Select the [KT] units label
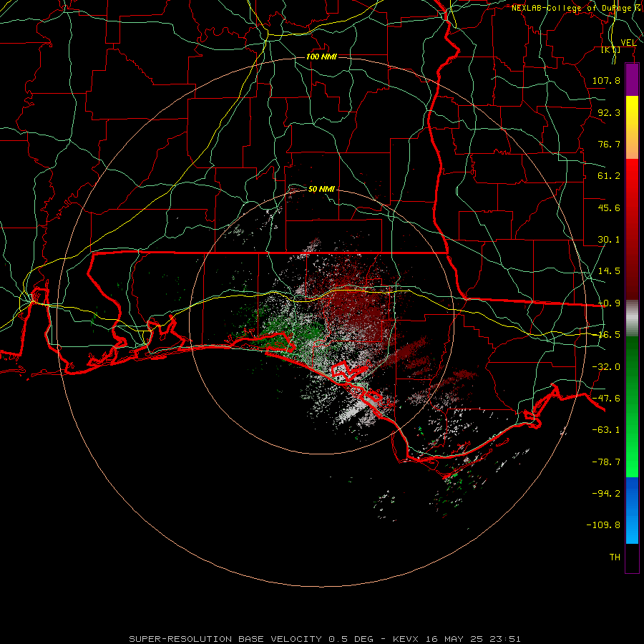This screenshot has width=644, height=644. coord(611,50)
